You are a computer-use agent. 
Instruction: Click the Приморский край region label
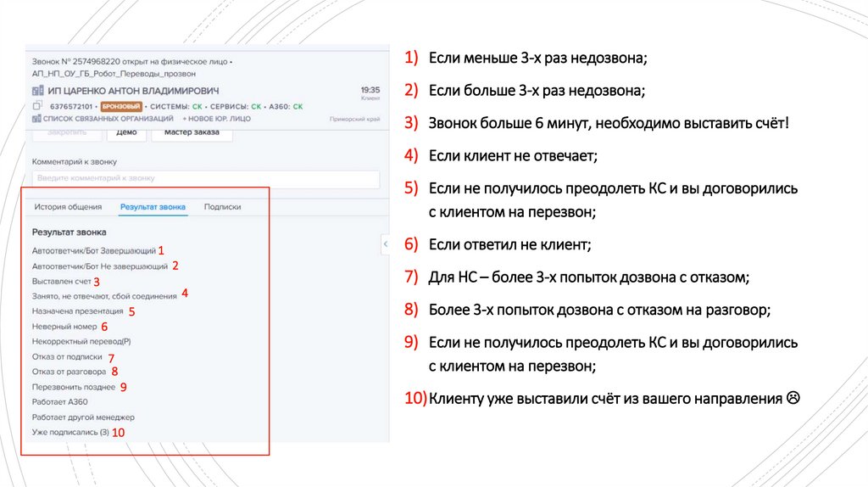coord(354,119)
